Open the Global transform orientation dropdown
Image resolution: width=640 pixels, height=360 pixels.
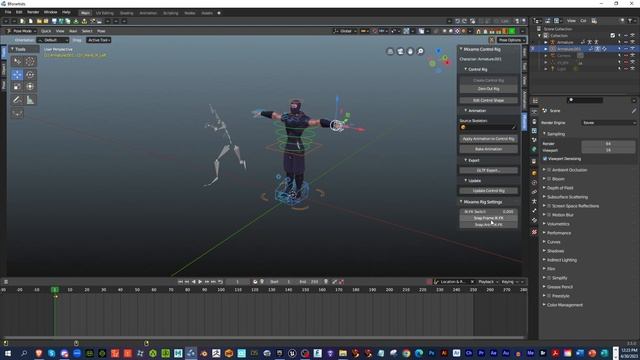point(345,31)
